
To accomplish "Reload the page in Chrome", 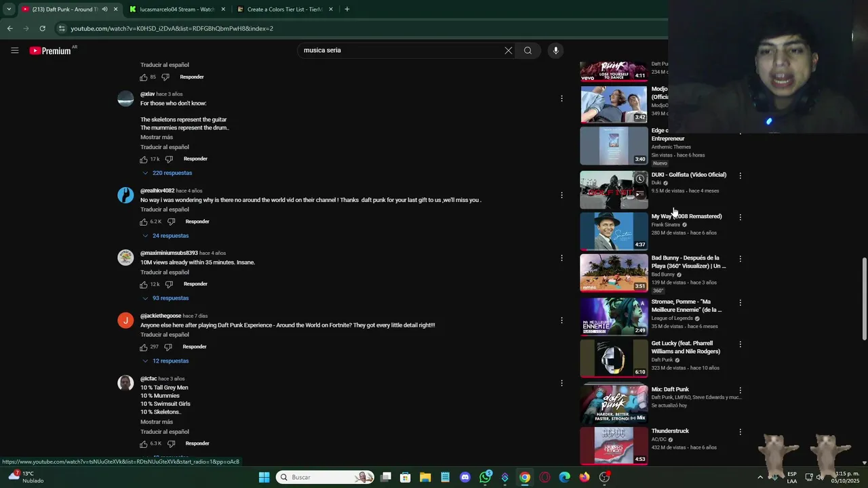I will [x=42, y=28].
